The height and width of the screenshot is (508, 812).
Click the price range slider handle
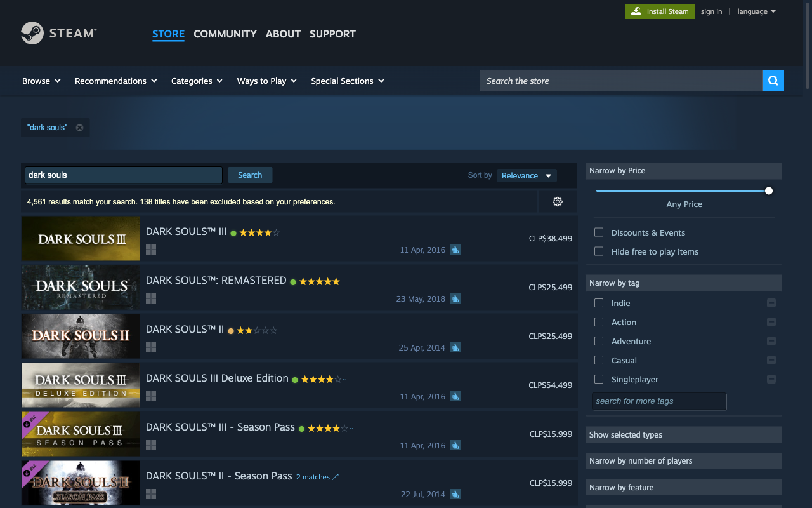pyautogui.click(x=769, y=190)
